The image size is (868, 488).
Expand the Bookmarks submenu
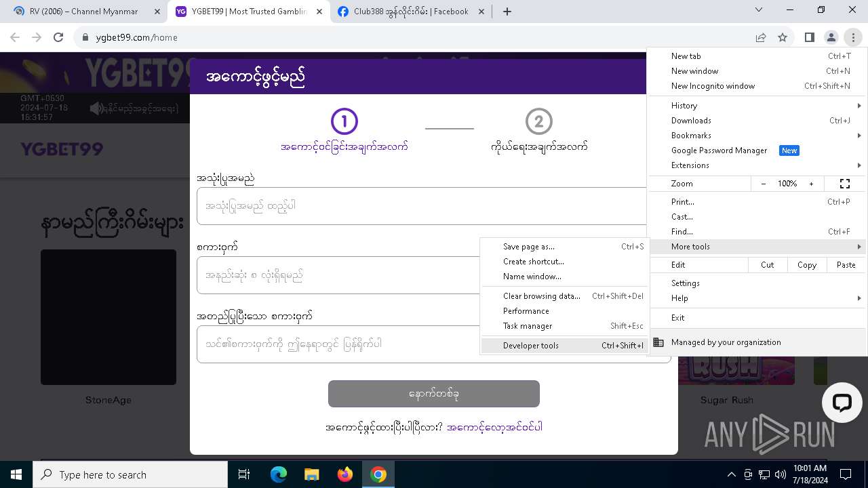(x=758, y=136)
